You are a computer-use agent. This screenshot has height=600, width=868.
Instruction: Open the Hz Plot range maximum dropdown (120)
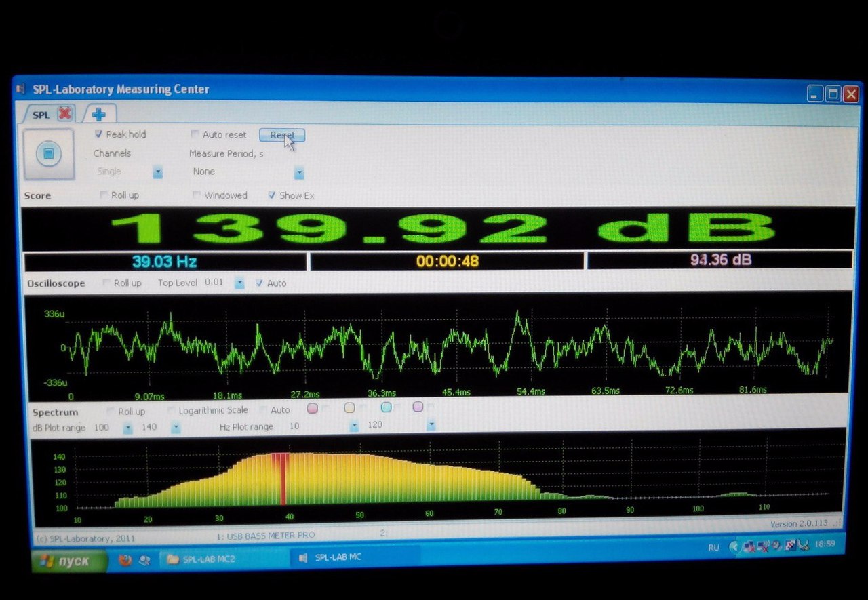point(431,426)
